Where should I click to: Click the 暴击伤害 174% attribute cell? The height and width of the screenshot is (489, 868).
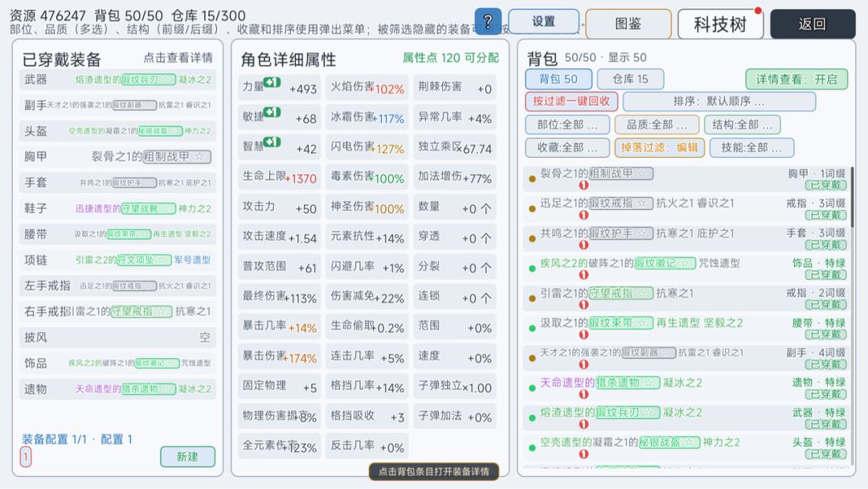pyautogui.click(x=280, y=356)
